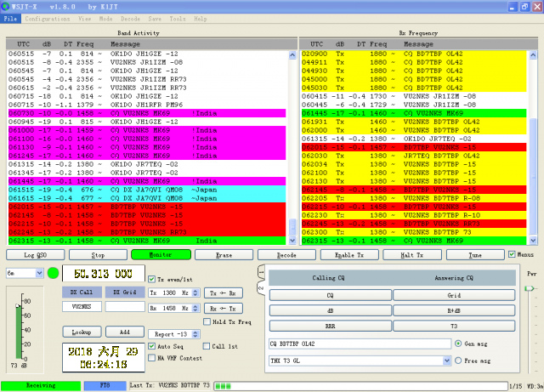Click the Decode button

[x=286, y=255]
